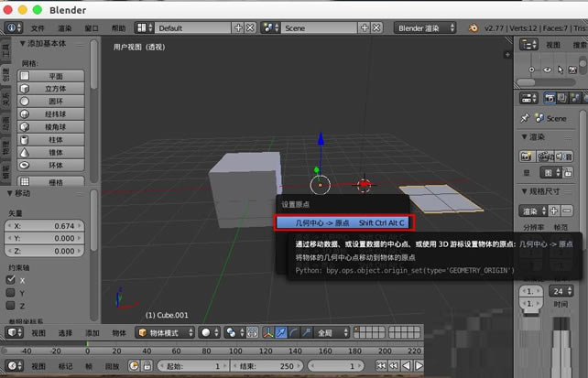The width and height of the screenshot is (588, 378).
Task: Open the Object Mode dropdown
Action: [165, 332]
